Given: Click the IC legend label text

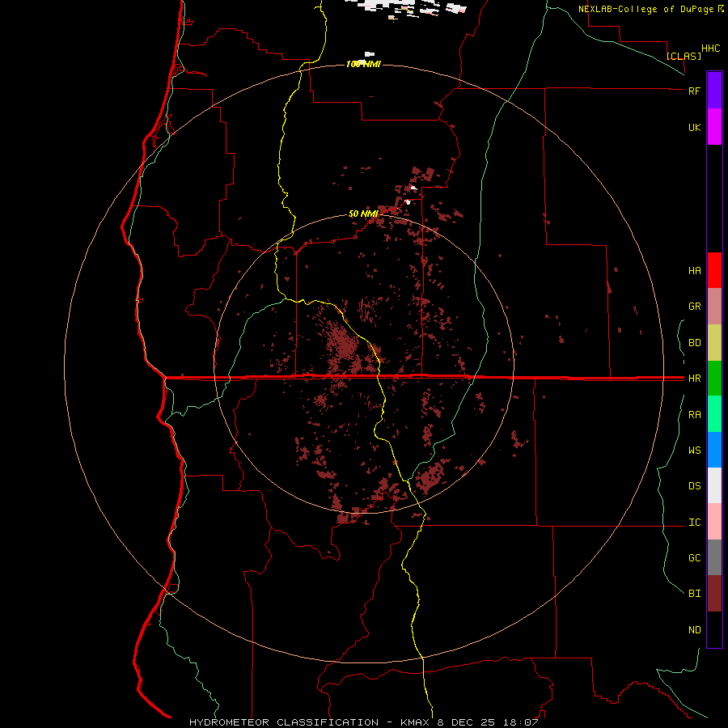Looking at the screenshot, I should click(x=694, y=523).
